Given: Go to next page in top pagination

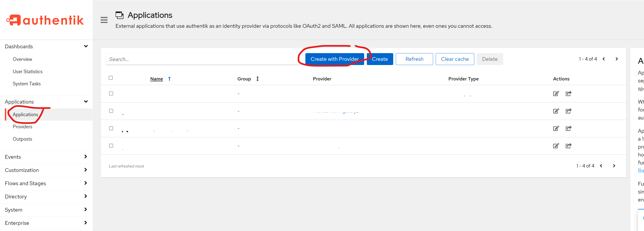Looking at the screenshot, I should point(616,59).
